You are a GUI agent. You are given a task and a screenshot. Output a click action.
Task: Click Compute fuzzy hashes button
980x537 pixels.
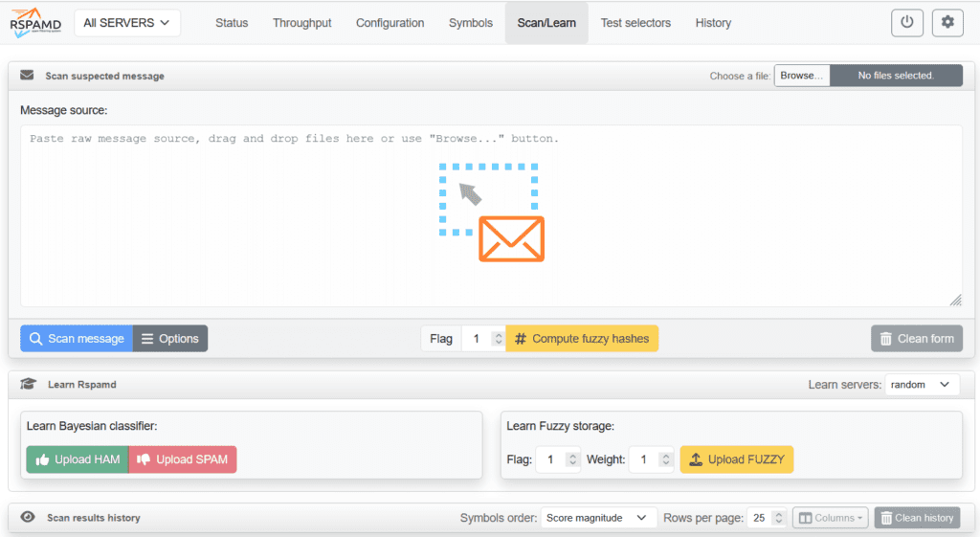coord(582,339)
